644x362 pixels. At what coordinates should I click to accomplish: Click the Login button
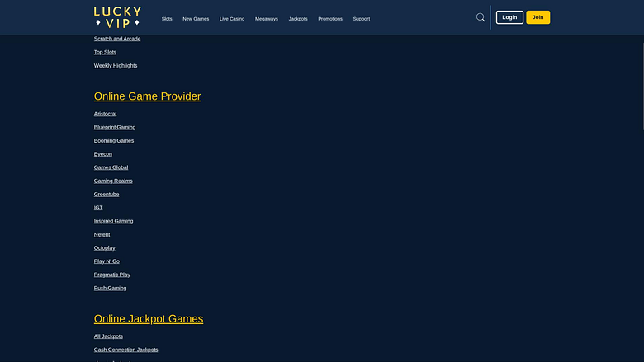[509, 17]
